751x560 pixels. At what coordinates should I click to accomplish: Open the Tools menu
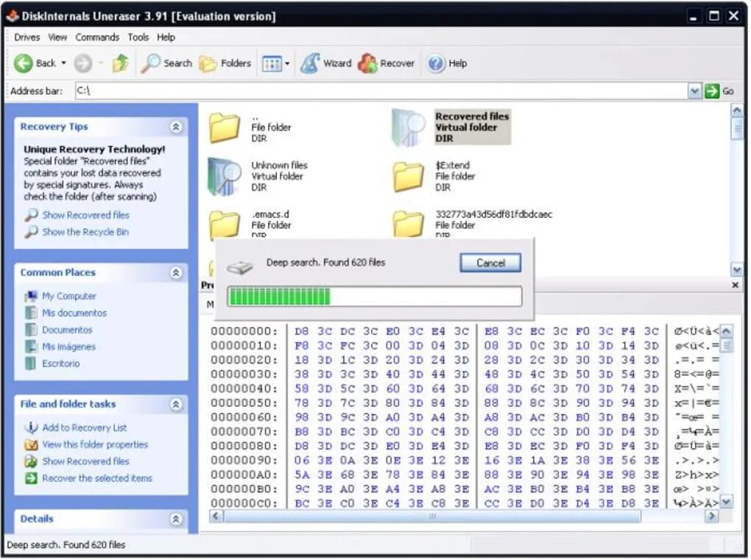coord(138,38)
